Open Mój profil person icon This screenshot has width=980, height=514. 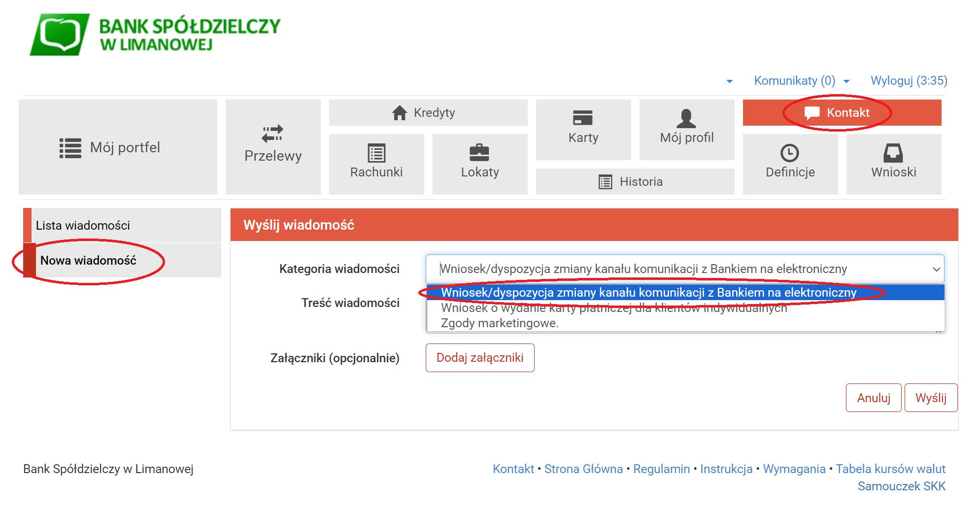coord(686,119)
